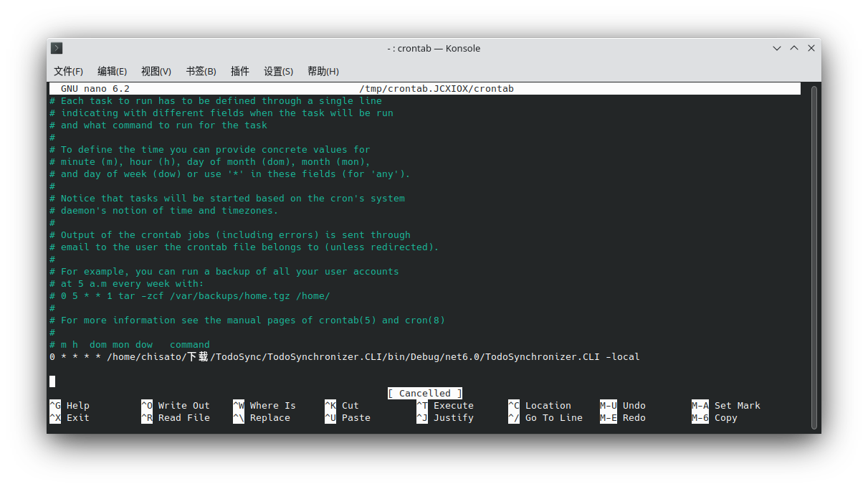Click the 'at 5 a.m every week with:' line
868x489 pixels.
point(127,284)
